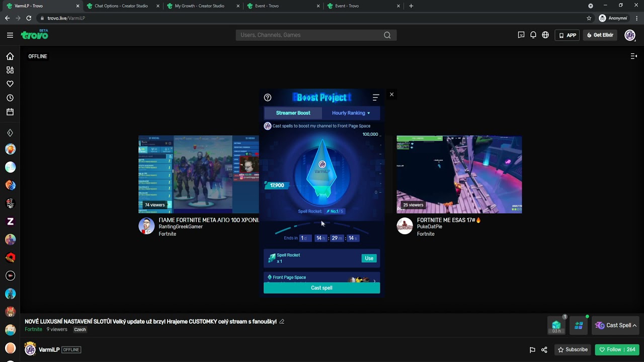Viewport: 644px width, 362px height.
Task: Click the treasure box with 03 h timer
Action: pyautogui.click(x=556, y=326)
